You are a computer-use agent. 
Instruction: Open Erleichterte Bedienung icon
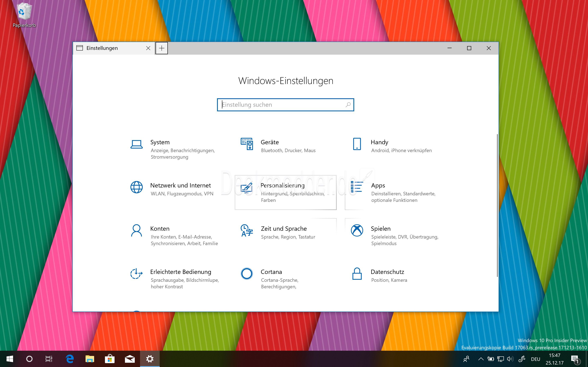(136, 274)
